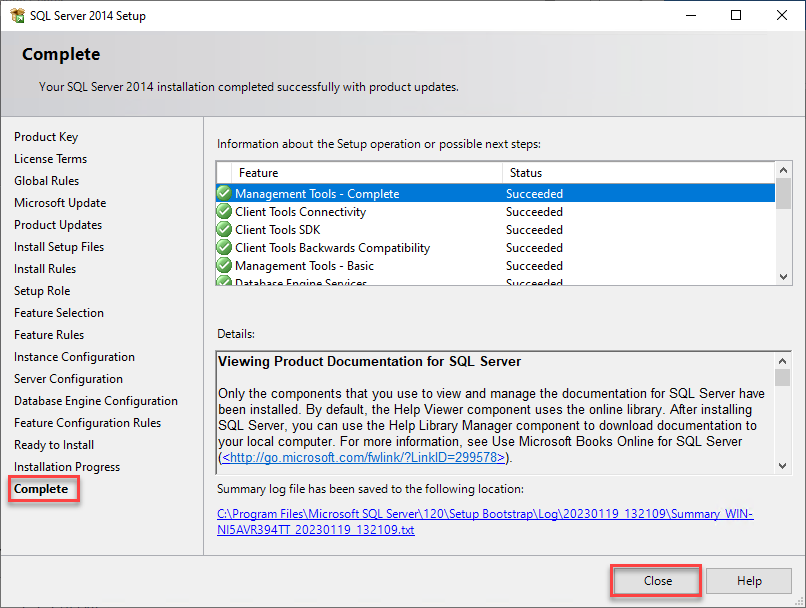The width and height of the screenshot is (806, 608).
Task: Click green check icon beside Management Tools - Basic
Action: 224,265
